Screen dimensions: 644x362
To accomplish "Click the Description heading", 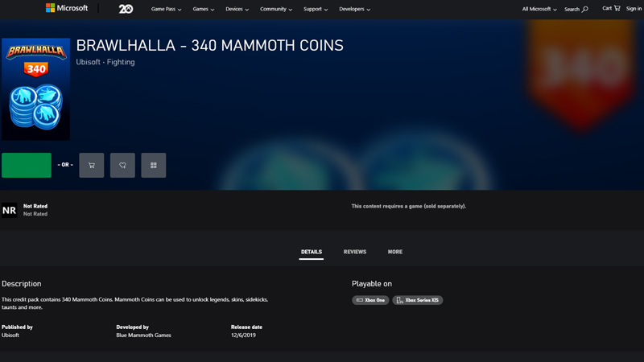I will pyautogui.click(x=22, y=284).
